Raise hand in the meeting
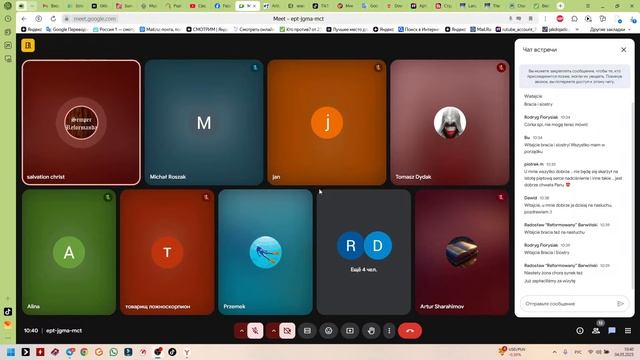640x360 pixels. coord(371,331)
